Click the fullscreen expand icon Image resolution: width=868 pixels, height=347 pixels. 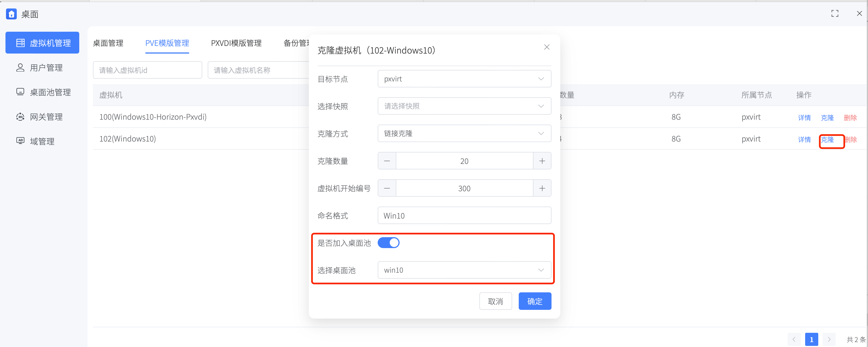pos(835,13)
